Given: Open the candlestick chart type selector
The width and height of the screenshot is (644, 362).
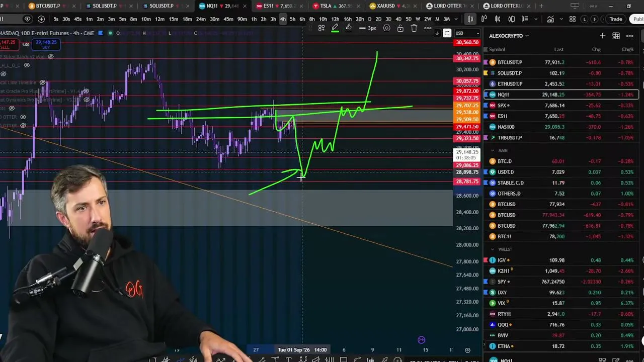Looking at the screenshot, I should tap(470, 19).
